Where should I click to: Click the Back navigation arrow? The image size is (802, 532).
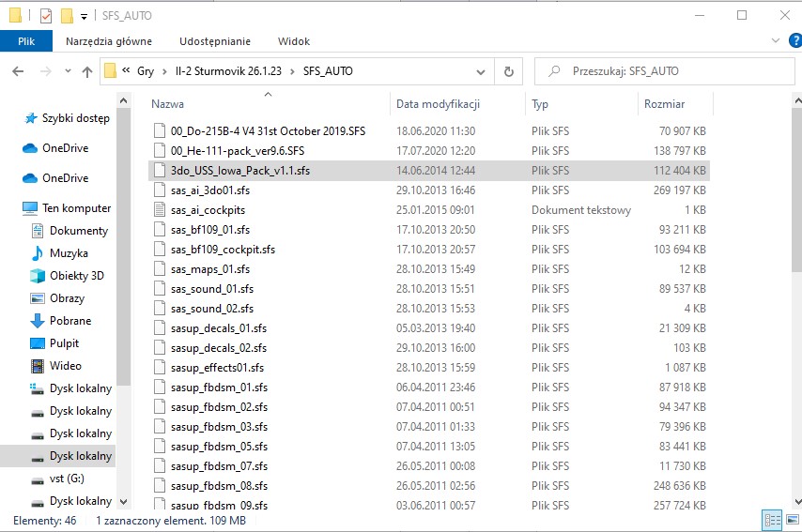(18, 71)
